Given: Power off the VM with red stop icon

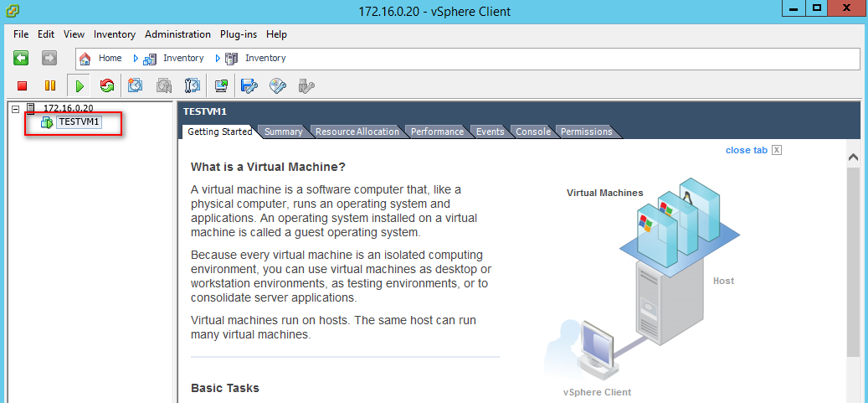Looking at the screenshot, I should (x=22, y=86).
